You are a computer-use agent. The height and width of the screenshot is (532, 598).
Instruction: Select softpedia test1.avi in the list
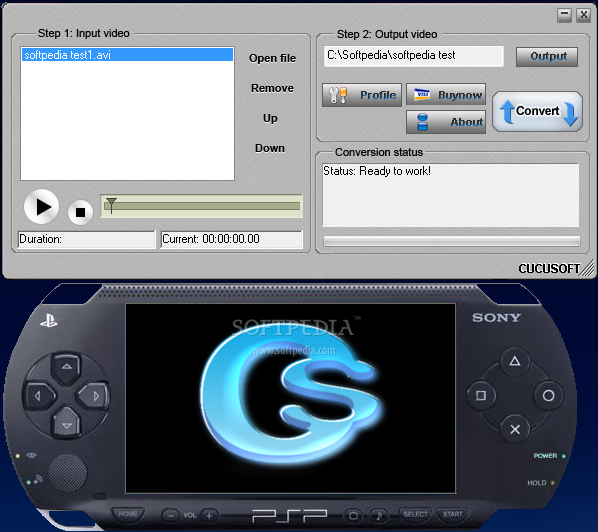[127, 55]
